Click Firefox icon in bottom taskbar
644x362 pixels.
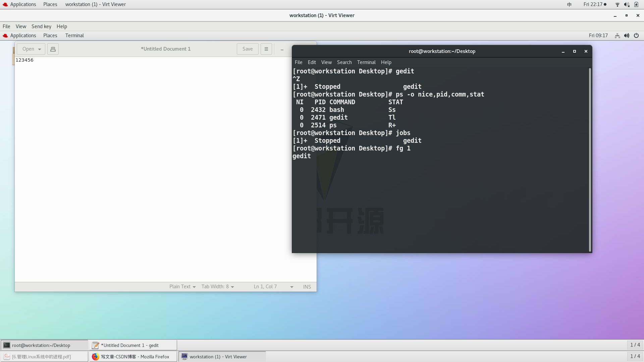coord(96,357)
